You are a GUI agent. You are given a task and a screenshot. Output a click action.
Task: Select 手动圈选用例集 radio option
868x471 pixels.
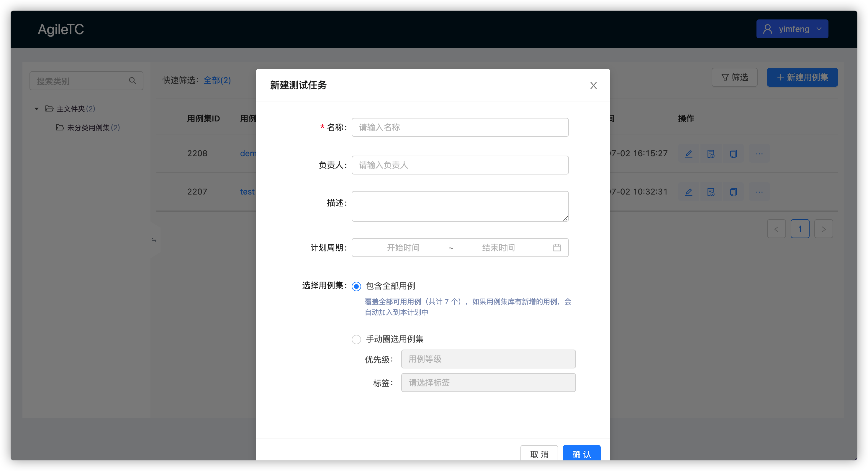coord(356,339)
